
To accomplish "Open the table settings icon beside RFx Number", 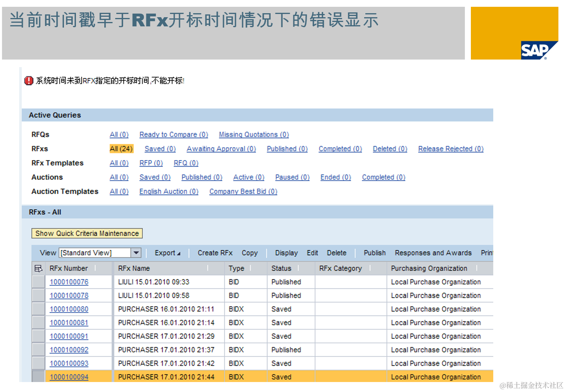I will click(38, 269).
